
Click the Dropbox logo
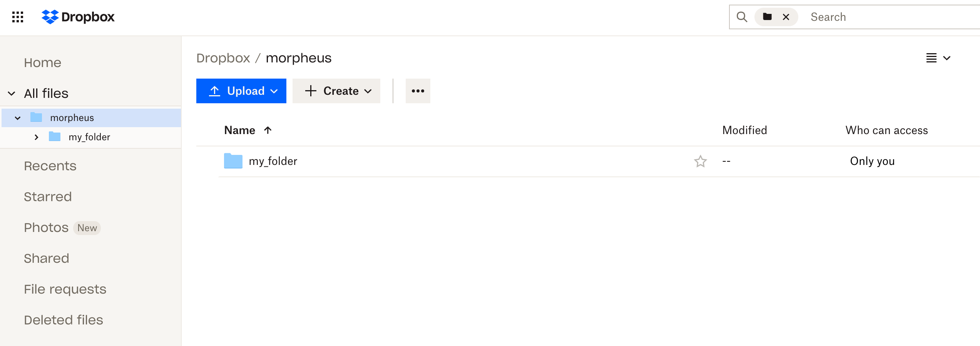point(78,17)
